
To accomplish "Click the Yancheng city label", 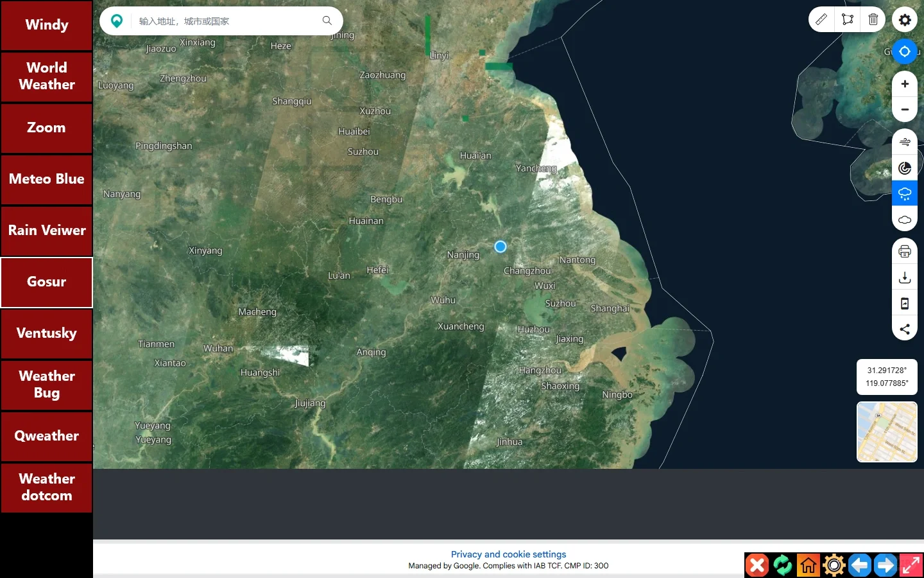I will [x=536, y=168].
